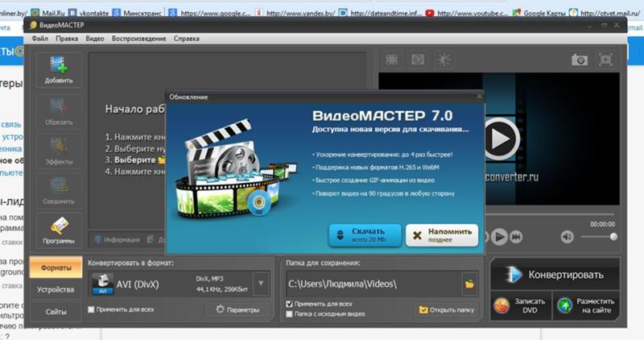Enable Папка с исходным видео checkbox
The width and height of the screenshot is (644, 340).
pos(289,314)
